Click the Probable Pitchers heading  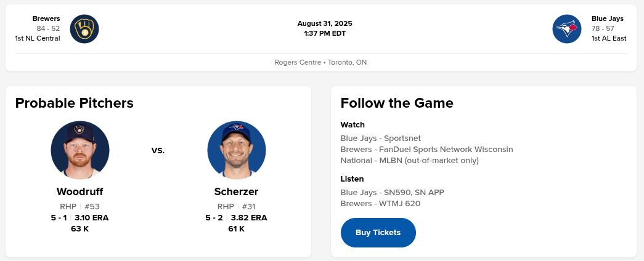75,103
